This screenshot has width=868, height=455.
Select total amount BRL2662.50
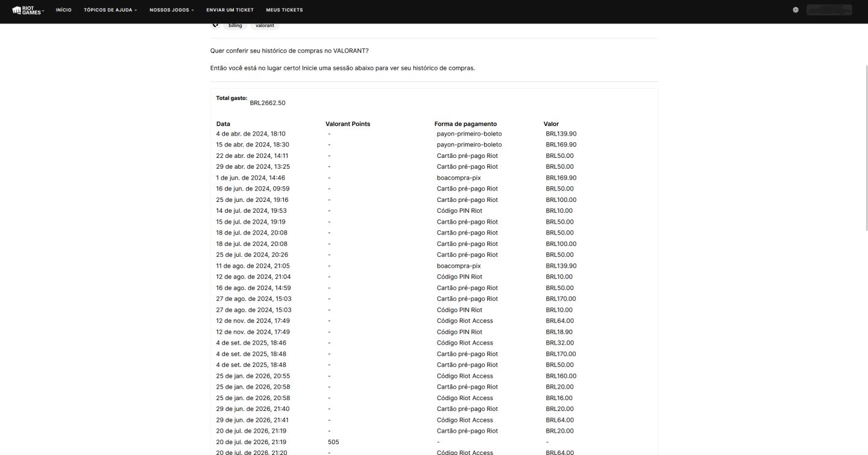pos(268,103)
